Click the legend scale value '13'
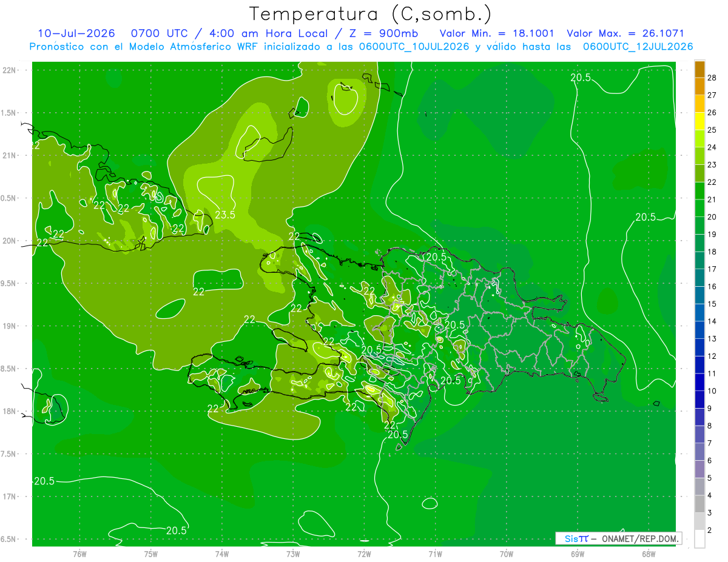 pyautogui.click(x=712, y=338)
